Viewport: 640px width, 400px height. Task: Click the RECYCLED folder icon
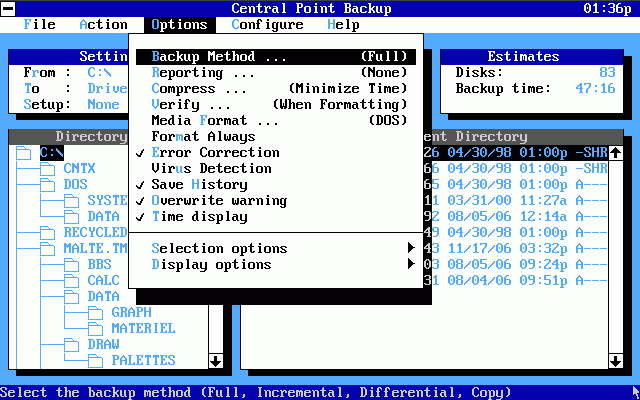tap(48, 233)
